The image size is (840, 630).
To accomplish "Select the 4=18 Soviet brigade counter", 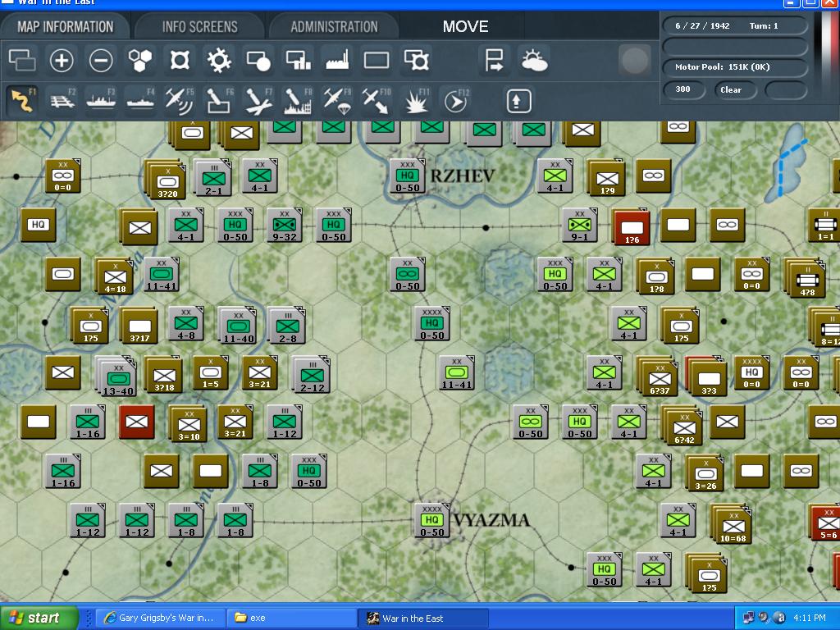I will (114, 276).
